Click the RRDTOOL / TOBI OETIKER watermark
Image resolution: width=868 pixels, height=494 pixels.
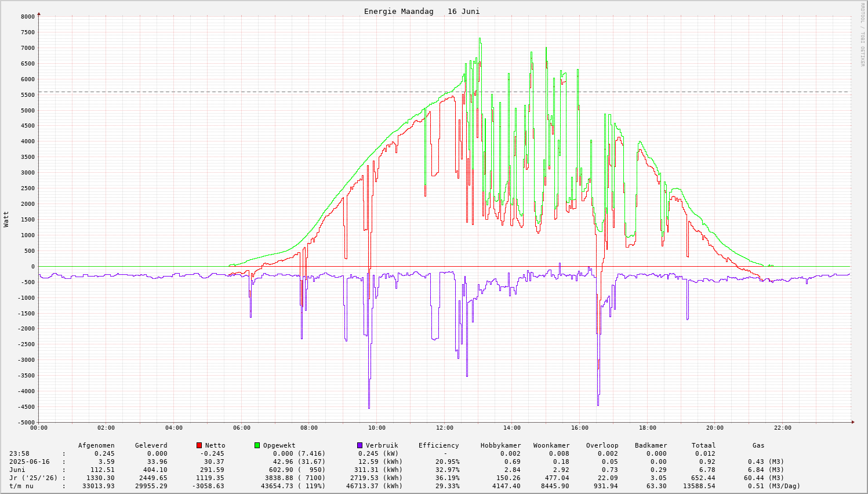click(x=862, y=34)
